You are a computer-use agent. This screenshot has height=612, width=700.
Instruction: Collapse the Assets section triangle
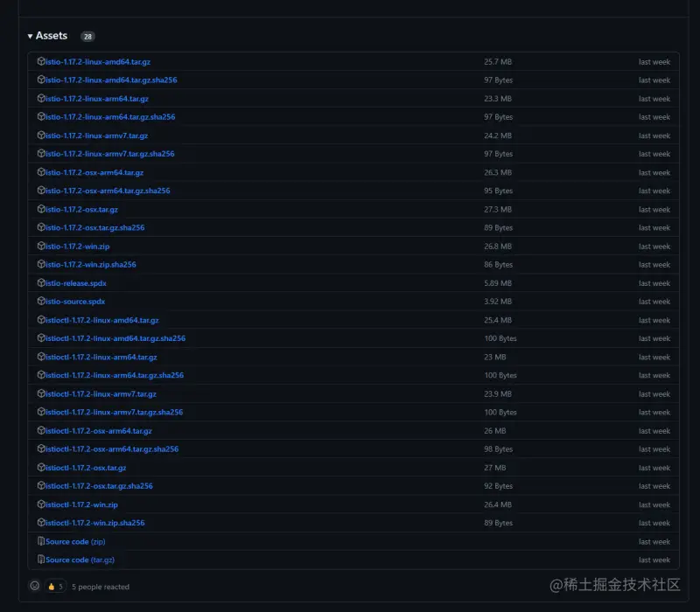pos(30,36)
